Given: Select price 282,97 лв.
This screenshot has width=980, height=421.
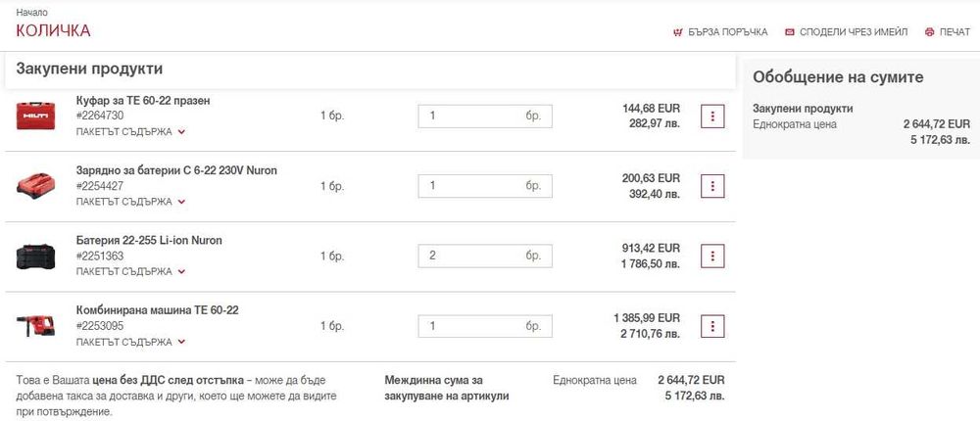Looking at the screenshot, I should click(655, 123).
